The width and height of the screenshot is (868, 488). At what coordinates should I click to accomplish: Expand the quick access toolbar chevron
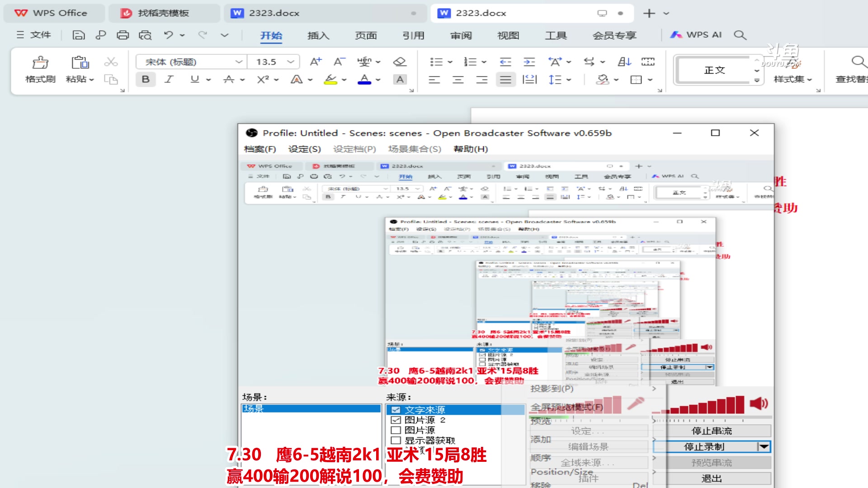(225, 35)
